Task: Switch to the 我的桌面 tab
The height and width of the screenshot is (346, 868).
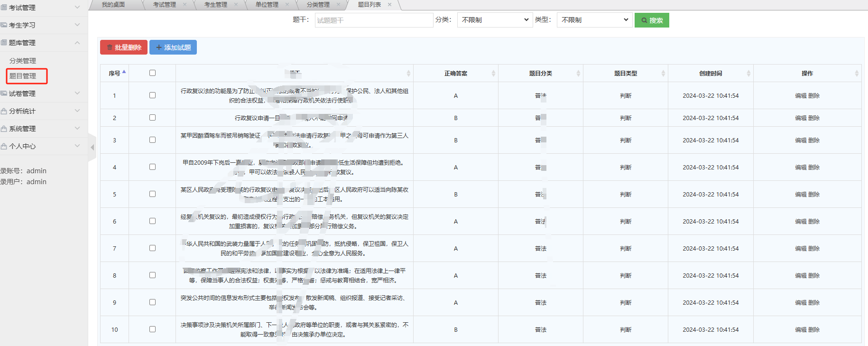Action: [x=113, y=5]
